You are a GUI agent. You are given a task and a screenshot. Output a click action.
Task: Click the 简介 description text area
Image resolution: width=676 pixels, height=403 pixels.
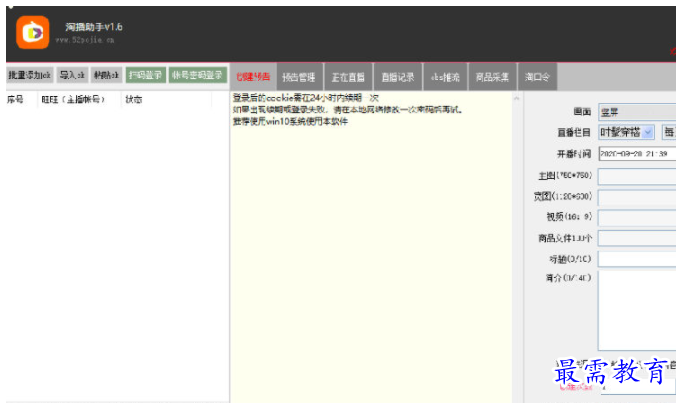click(x=637, y=310)
